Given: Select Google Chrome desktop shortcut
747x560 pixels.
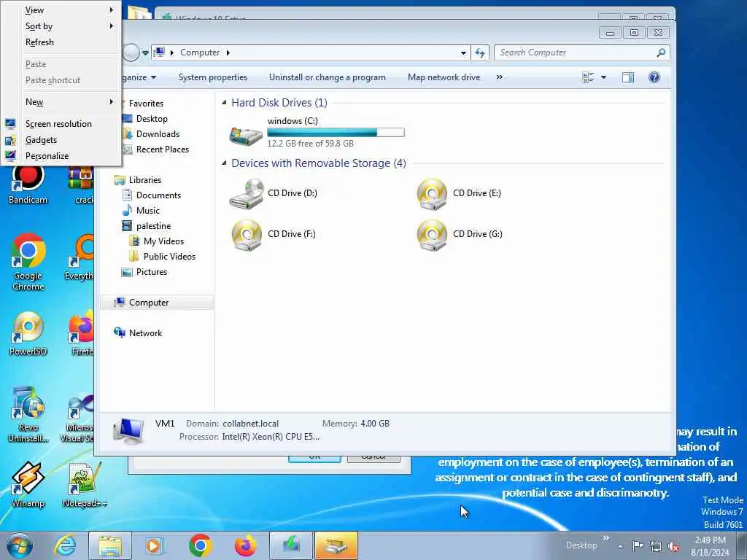Looking at the screenshot, I should pyautogui.click(x=28, y=262).
